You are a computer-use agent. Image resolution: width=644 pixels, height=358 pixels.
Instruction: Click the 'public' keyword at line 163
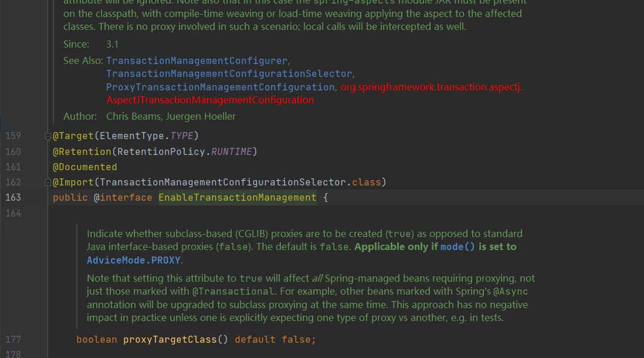(70, 198)
